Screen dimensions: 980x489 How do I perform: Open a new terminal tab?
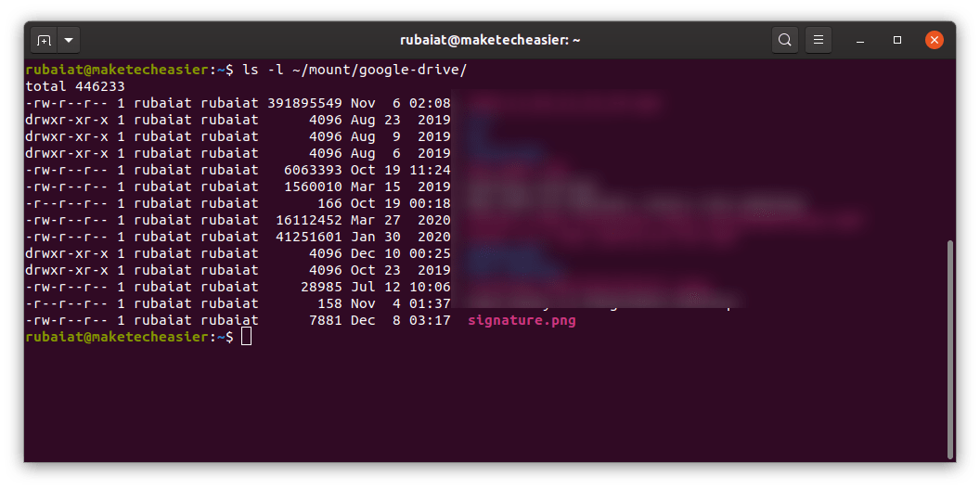(x=44, y=41)
